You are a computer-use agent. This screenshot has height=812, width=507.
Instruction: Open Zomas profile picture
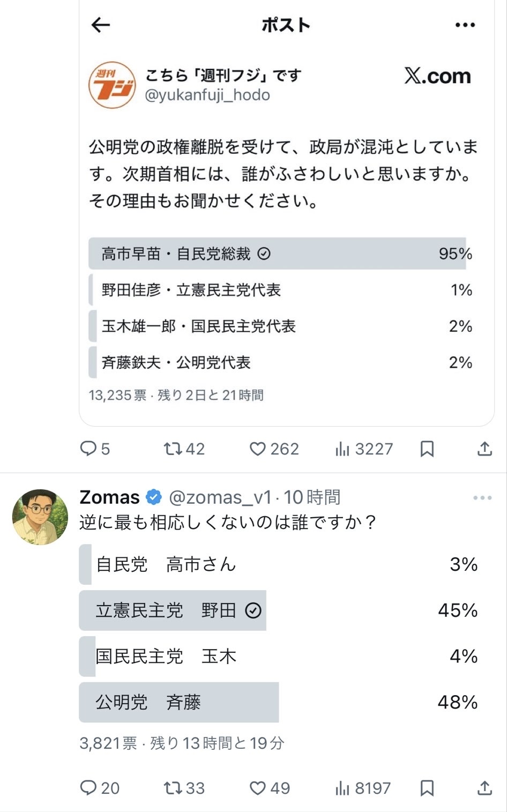40,517
